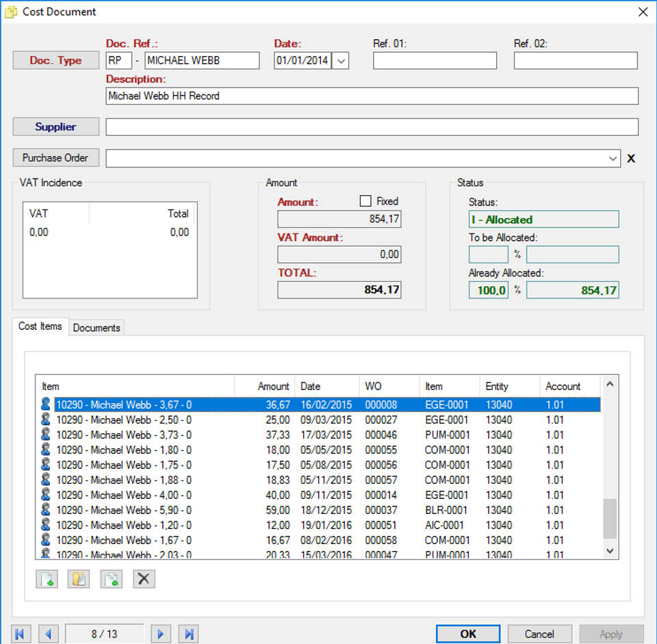Expand the Purchase Order dropdown
This screenshot has width=657, height=644.
point(612,158)
